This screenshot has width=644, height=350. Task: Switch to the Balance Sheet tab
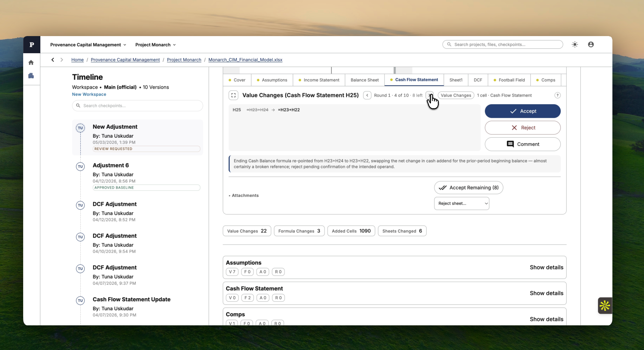tap(364, 80)
